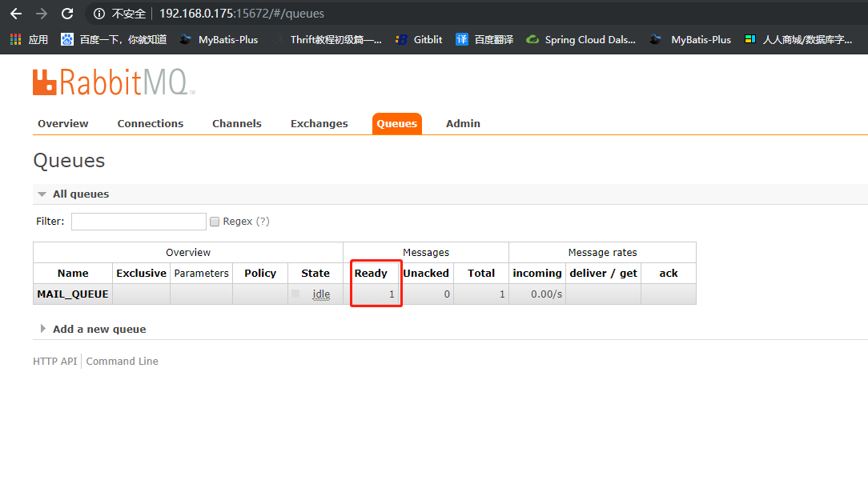Click the address bar URL 192.168.0.175:15672
Image resolution: width=868 pixels, height=484 pixels.
click(x=242, y=14)
